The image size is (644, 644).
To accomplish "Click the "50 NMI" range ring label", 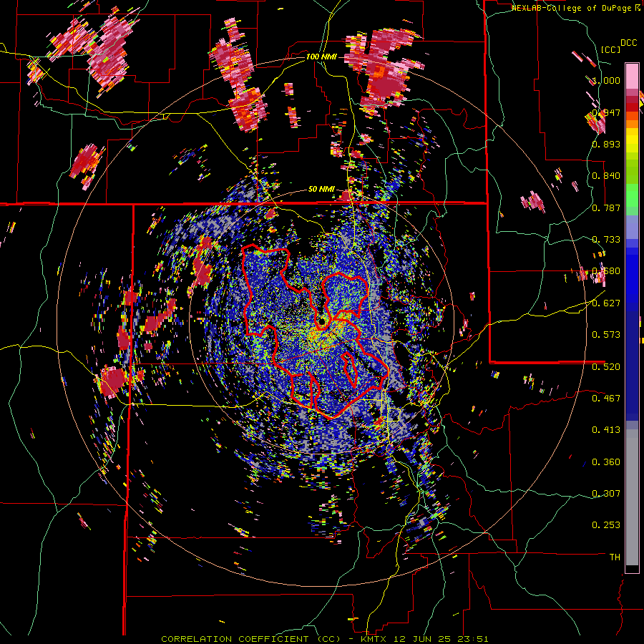I will (321, 190).
